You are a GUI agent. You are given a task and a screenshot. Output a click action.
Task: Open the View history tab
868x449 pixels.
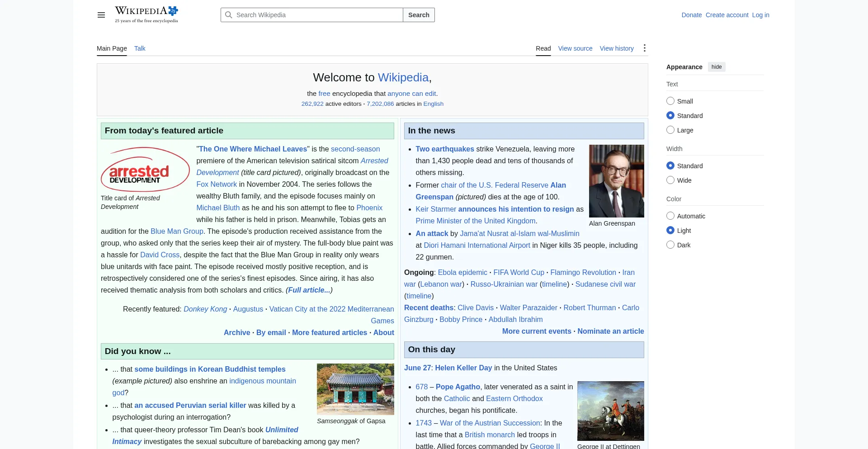tap(617, 48)
